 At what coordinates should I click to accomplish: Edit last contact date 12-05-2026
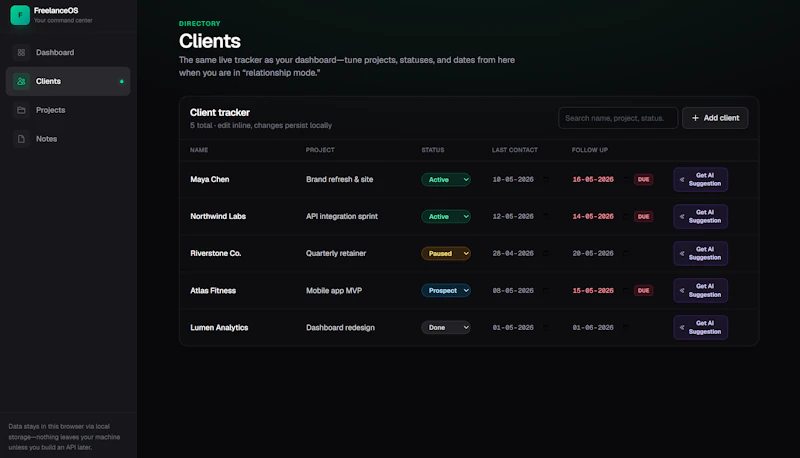click(513, 216)
